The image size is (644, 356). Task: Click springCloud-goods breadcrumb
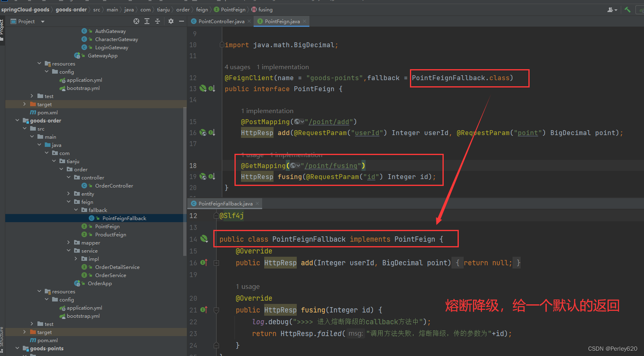point(25,9)
